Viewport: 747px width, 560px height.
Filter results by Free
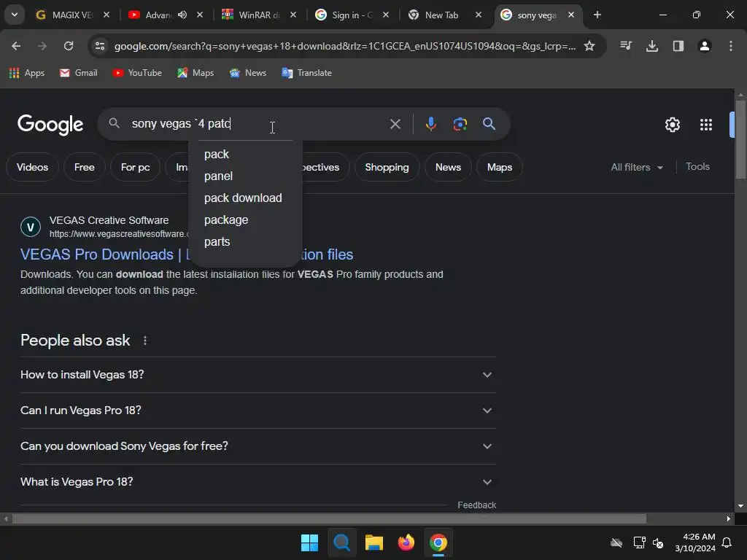click(x=85, y=167)
